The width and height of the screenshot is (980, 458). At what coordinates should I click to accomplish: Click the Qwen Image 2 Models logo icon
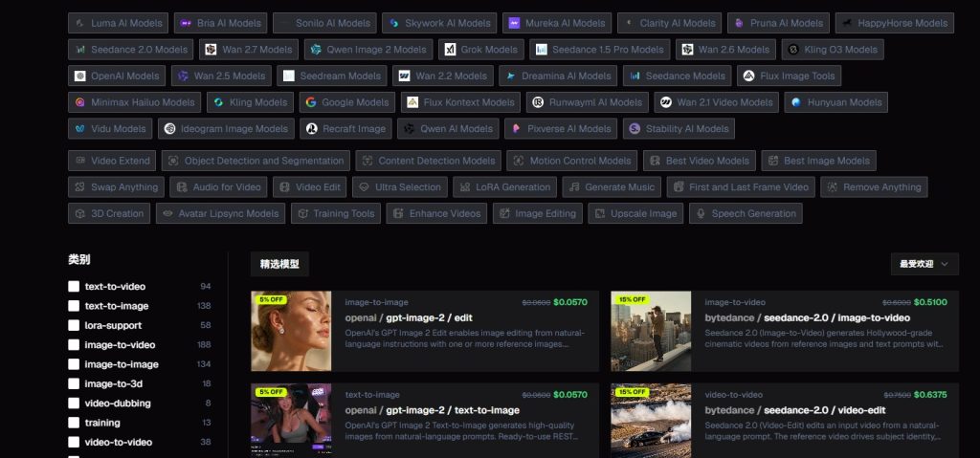(x=316, y=50)
